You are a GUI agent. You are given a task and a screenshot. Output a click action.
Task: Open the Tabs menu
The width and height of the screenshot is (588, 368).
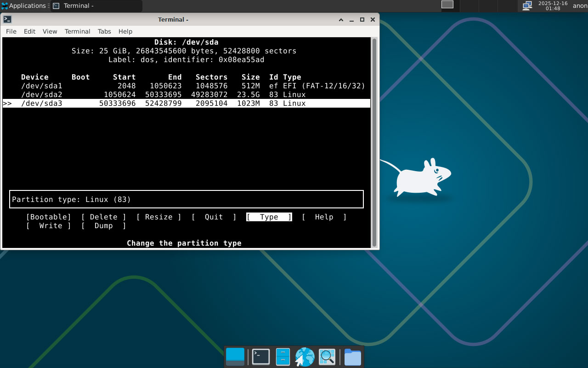point(104,31)
